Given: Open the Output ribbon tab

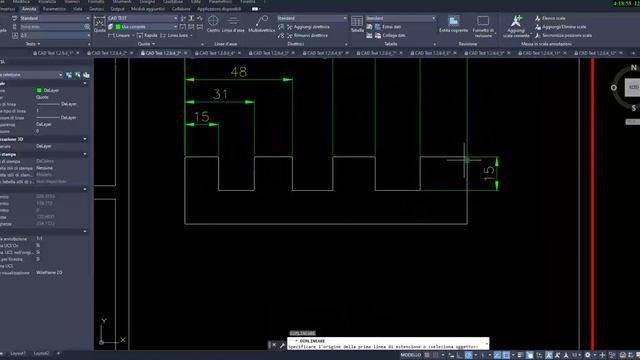Looking at the screenshot, I should pyautogui.click(x=118, y=9).
